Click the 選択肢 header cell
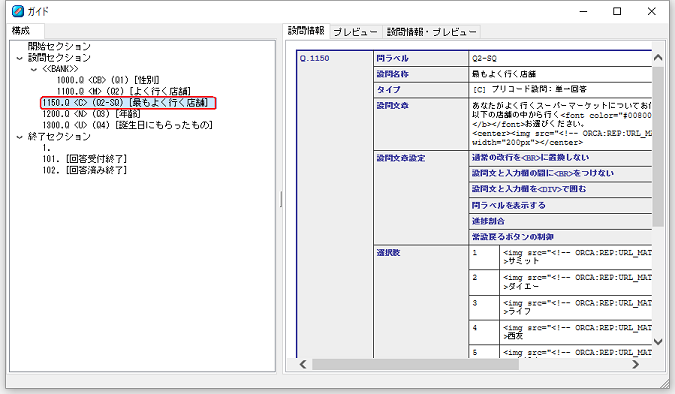The height and width of the screenshot is (394, 675). (x=421, y=301)
